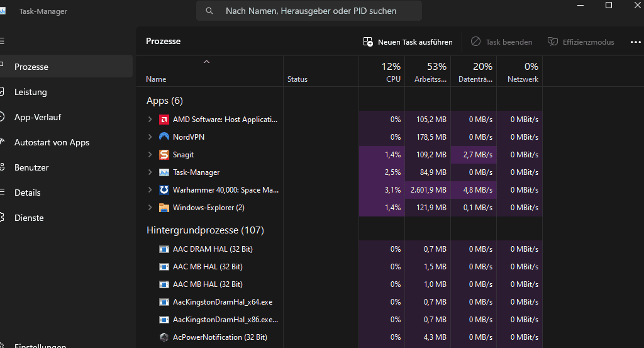Expand the Windows-Explorer process group
Image resolution: width=644 pixels, height=348 pixels.
point(150,208)
